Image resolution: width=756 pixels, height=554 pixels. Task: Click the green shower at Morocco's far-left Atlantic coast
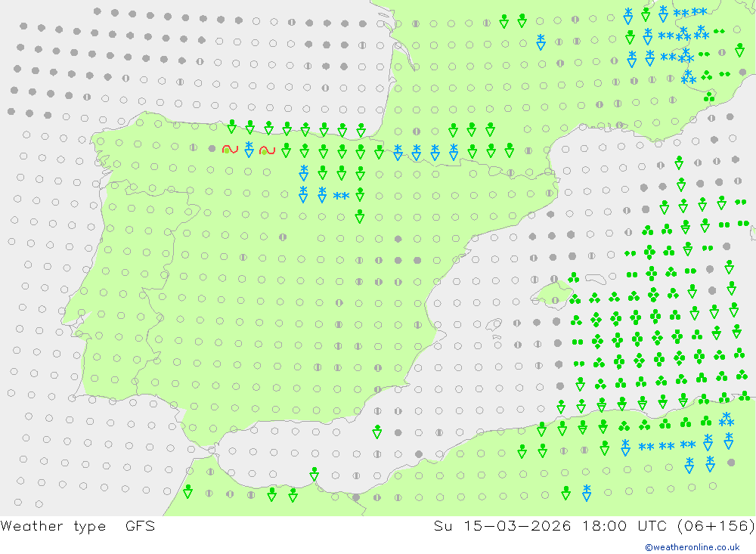point(187,492)
